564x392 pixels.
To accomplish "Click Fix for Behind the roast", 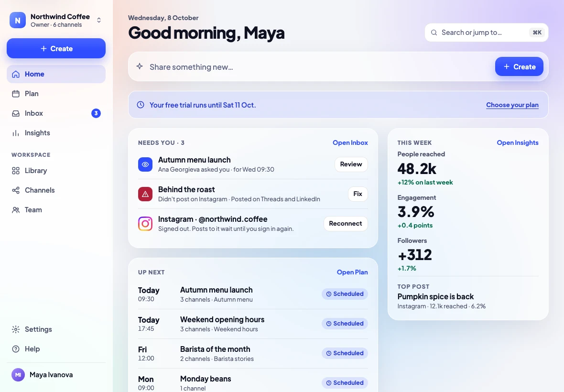I will point(358,194).
